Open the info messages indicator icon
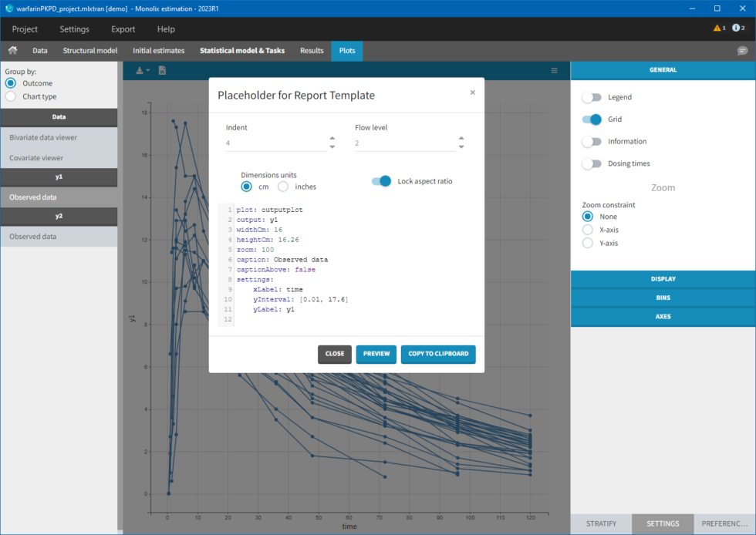This screenshot has height=535, width=756. [737, 29]
